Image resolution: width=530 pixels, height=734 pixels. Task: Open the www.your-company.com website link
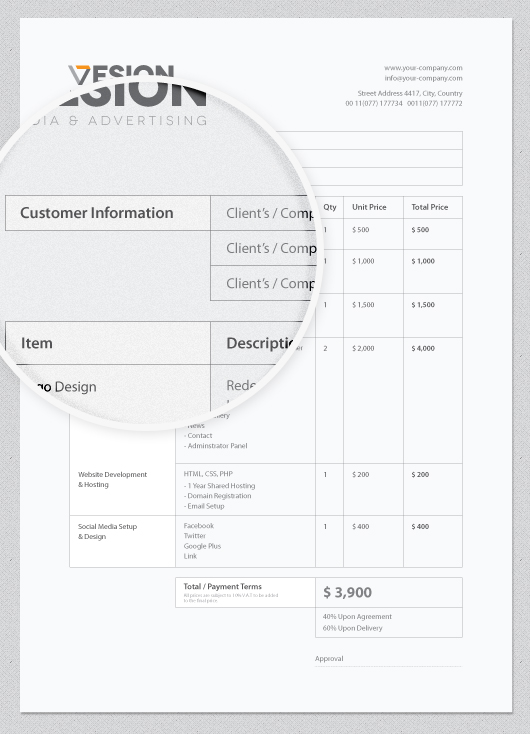(423, 68)
